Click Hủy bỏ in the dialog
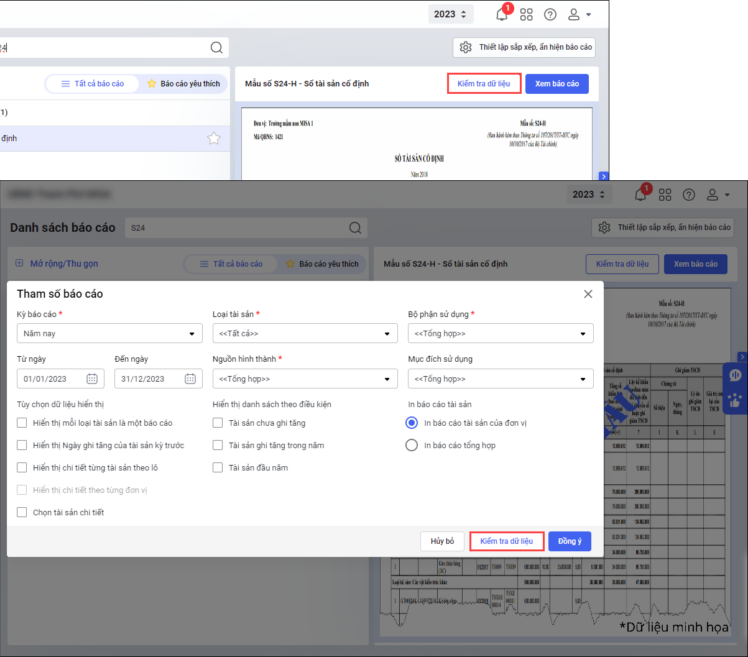 click(442, 541)
